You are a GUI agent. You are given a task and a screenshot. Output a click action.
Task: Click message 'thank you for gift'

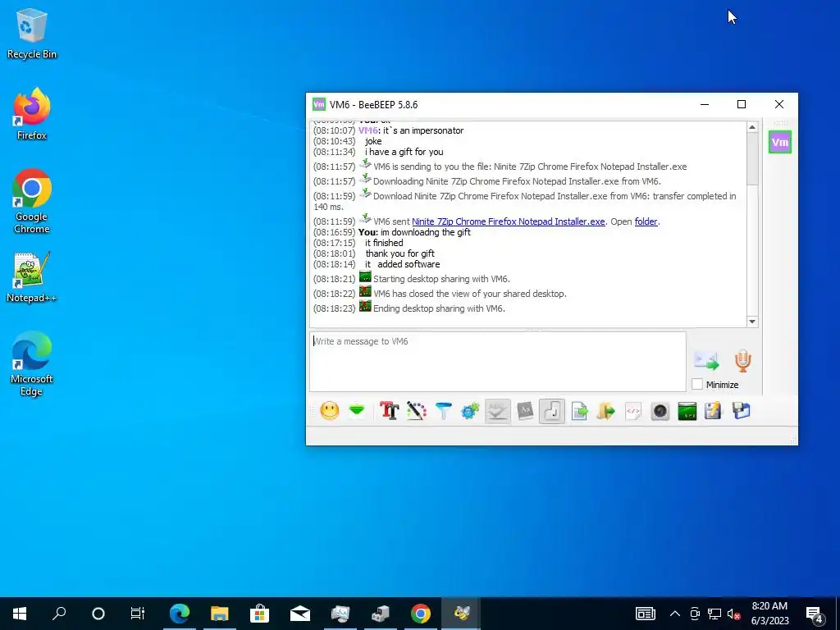click(x=399, y=253)
